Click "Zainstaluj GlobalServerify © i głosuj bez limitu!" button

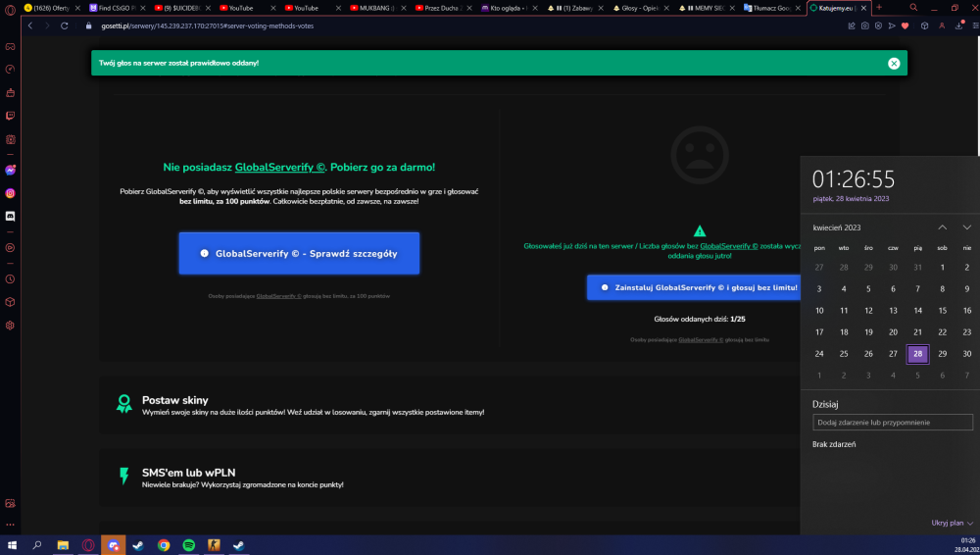[694, 288]
